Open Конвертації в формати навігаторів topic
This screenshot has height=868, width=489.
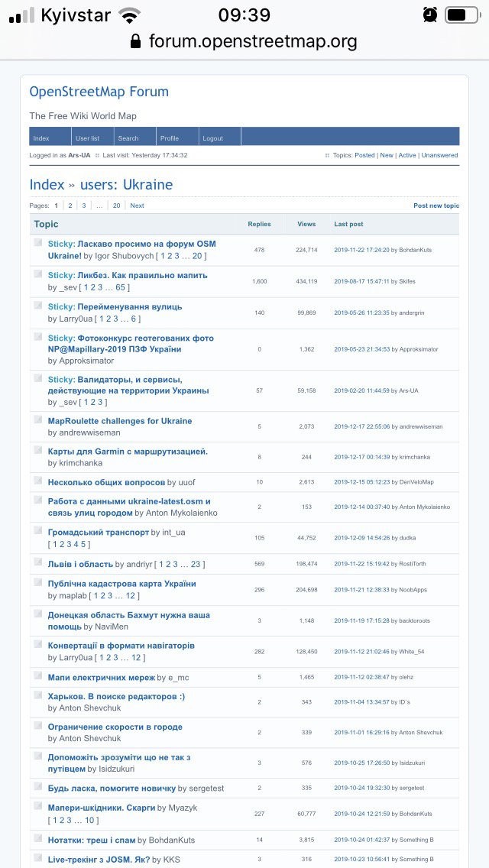121,646
